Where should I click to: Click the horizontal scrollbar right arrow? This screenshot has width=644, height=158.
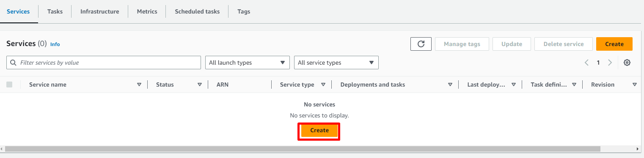click(x=638, y=149)
